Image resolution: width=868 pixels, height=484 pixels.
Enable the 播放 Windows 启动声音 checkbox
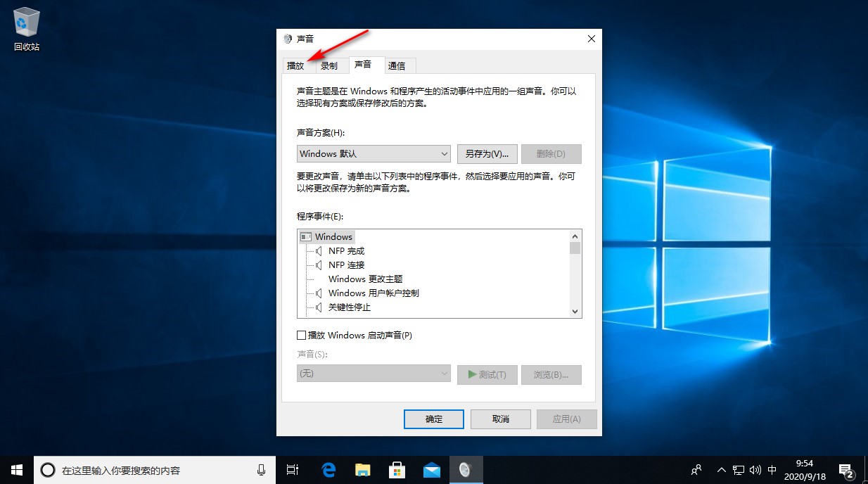tap(302, 336)
